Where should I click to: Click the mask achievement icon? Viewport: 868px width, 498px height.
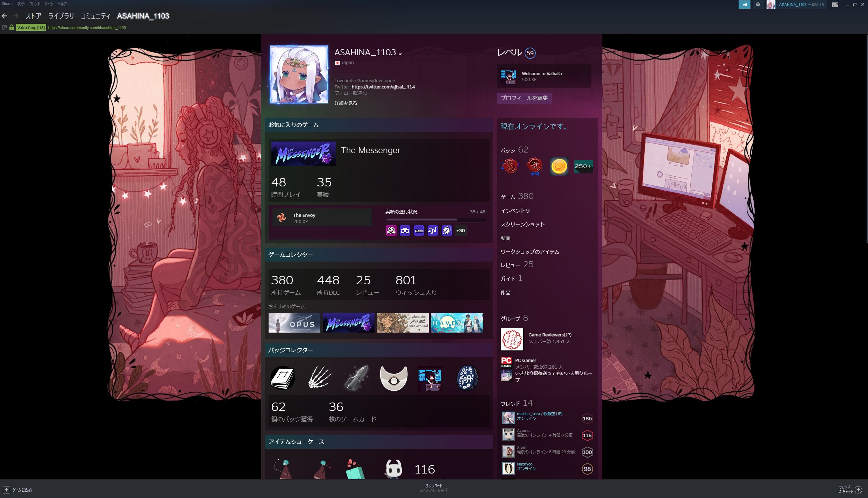point(405,230)
